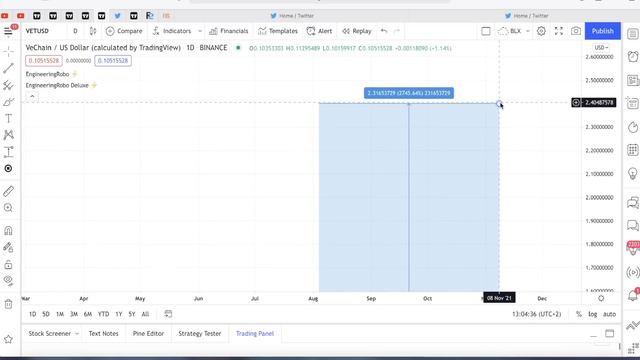Open the Trading Panel tab

pyautogui.click(x=255, y=333)
